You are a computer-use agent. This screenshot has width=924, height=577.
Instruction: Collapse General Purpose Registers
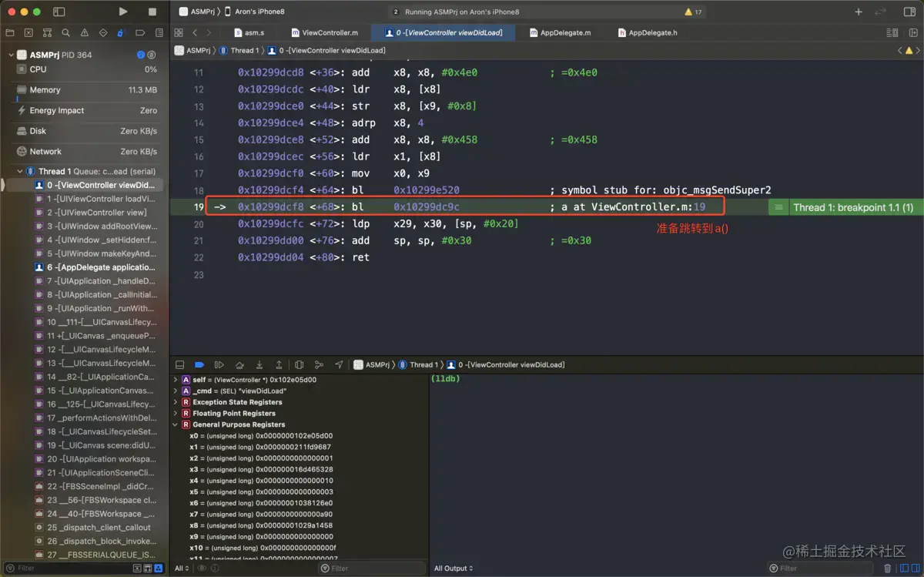click(176, 424)
